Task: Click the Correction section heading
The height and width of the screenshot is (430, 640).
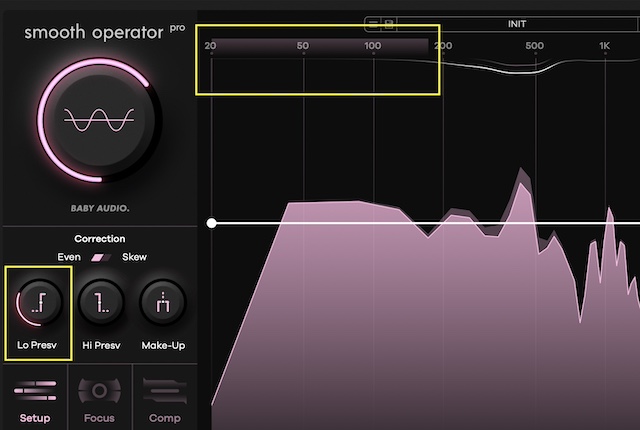Action: click(x=100, y=239)
